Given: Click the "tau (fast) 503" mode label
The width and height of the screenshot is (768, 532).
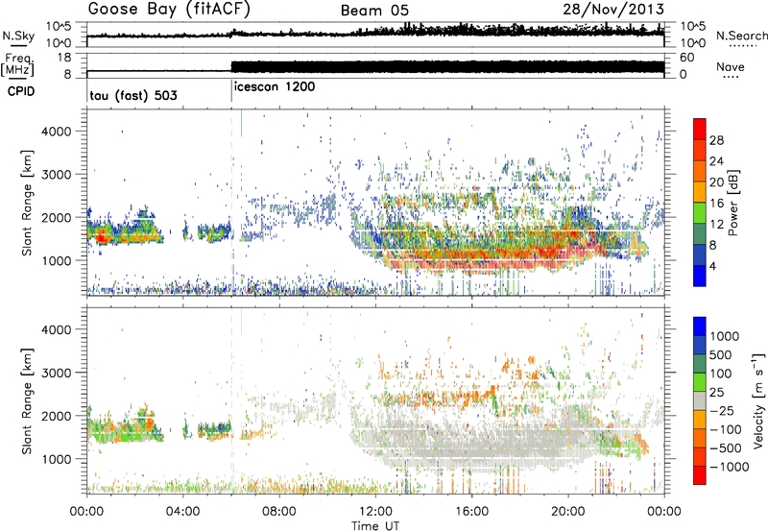Looking at the screenshot, I should (x=133, y=95).
